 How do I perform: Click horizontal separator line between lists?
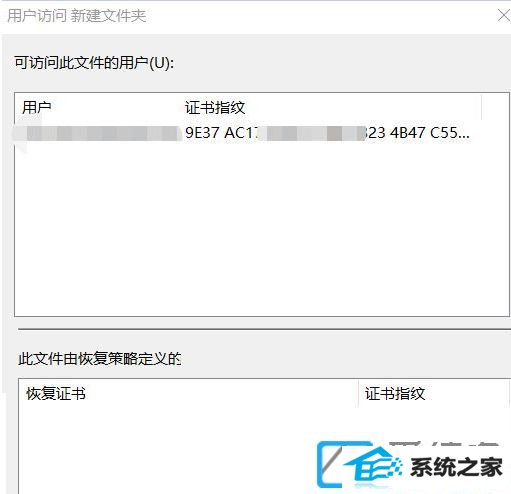pyautogui.click(x=264, y=329)
